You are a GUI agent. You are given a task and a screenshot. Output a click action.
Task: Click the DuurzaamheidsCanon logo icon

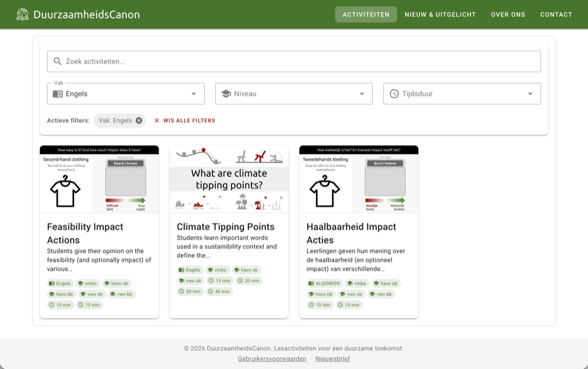click(22, 14)
